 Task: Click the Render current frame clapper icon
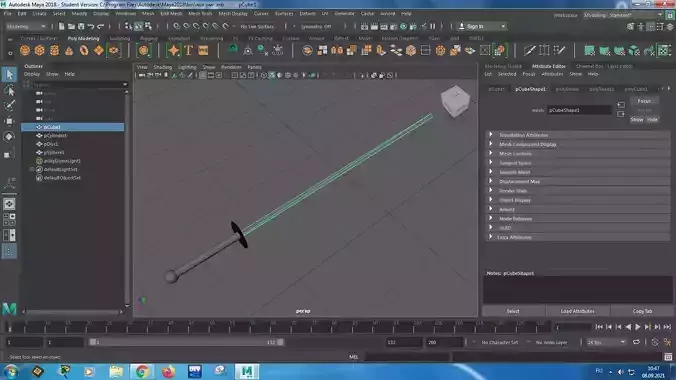pos(374,26)
